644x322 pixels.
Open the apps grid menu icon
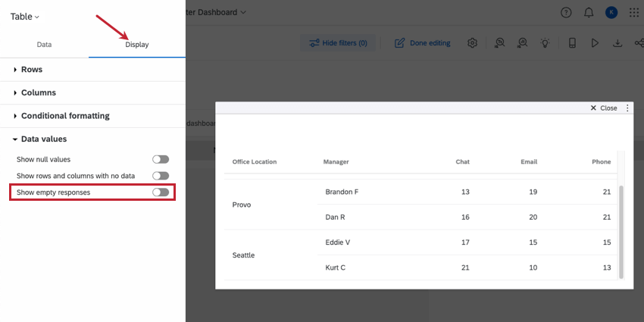coord(634,13)
